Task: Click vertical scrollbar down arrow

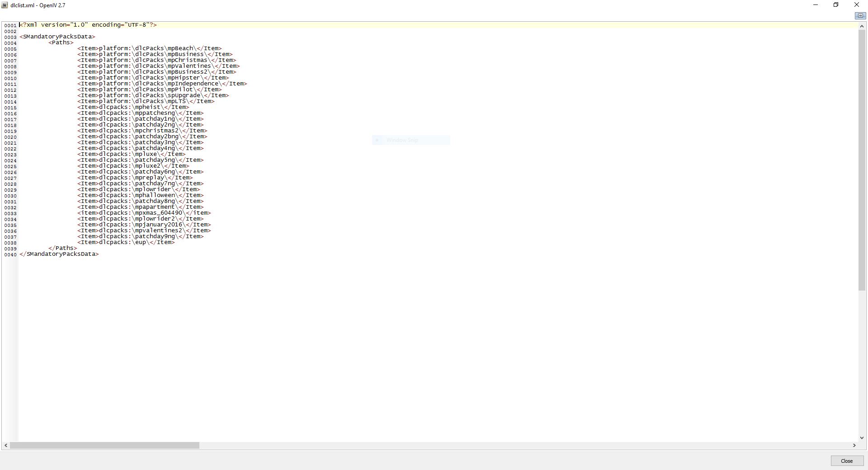Action: (x=862, y=437)
